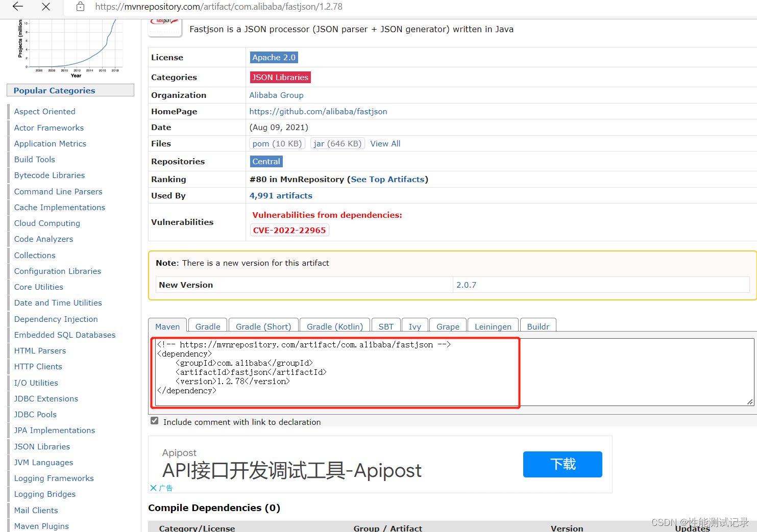Open Dependency Injection category

[x=56, y=319]
